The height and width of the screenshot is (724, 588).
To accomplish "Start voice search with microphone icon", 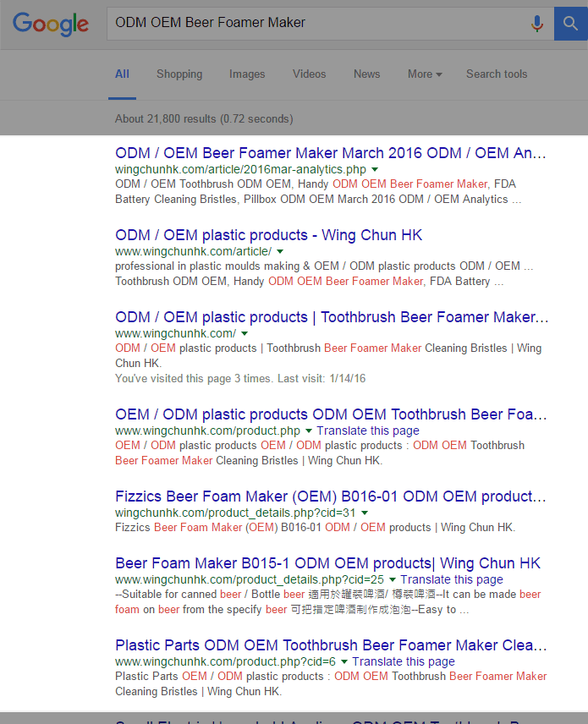I will pos(536,23).
